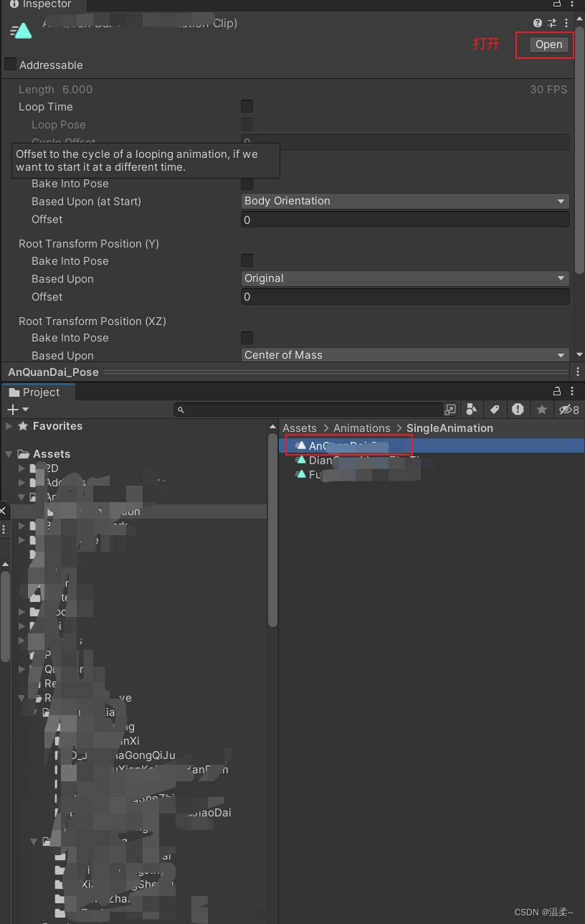Check Bake Into Pose under Root Transform Position (Y)

pos(247,260)
